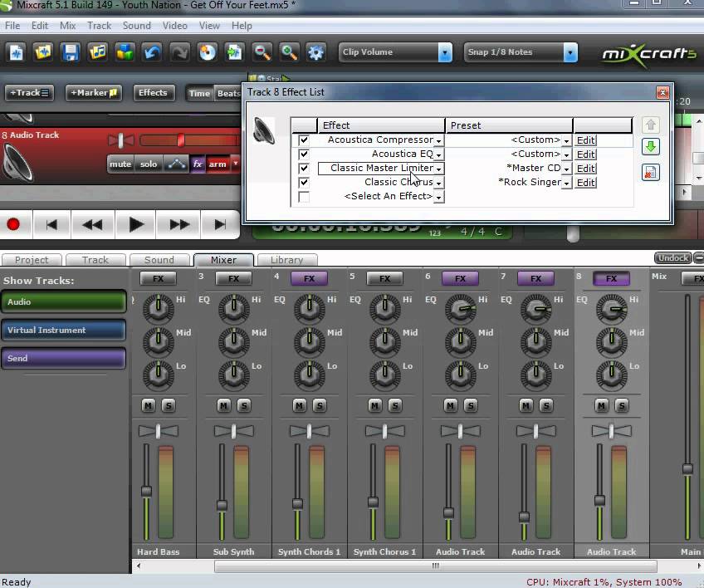Open preferences with the gear icon
Image resolution: width=704 pixels, height=588 pixels.
coord(315,52)
